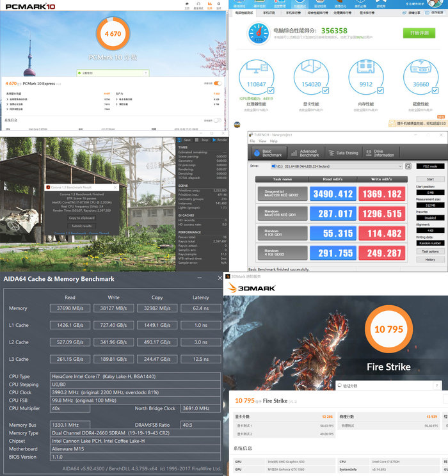Screen dimensions: 448x476
Task: Open the Writing data Random number dropdown
Action: tap(430, 243)
